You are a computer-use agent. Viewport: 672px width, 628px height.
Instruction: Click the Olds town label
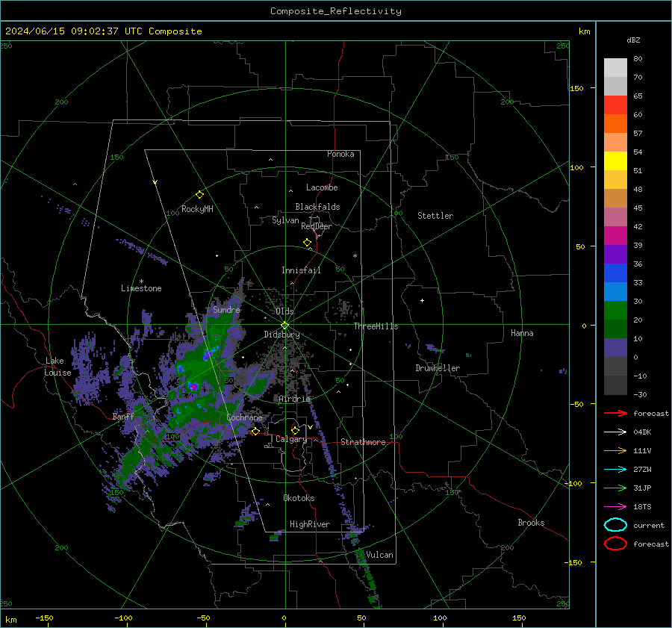(x=284, y=311)
